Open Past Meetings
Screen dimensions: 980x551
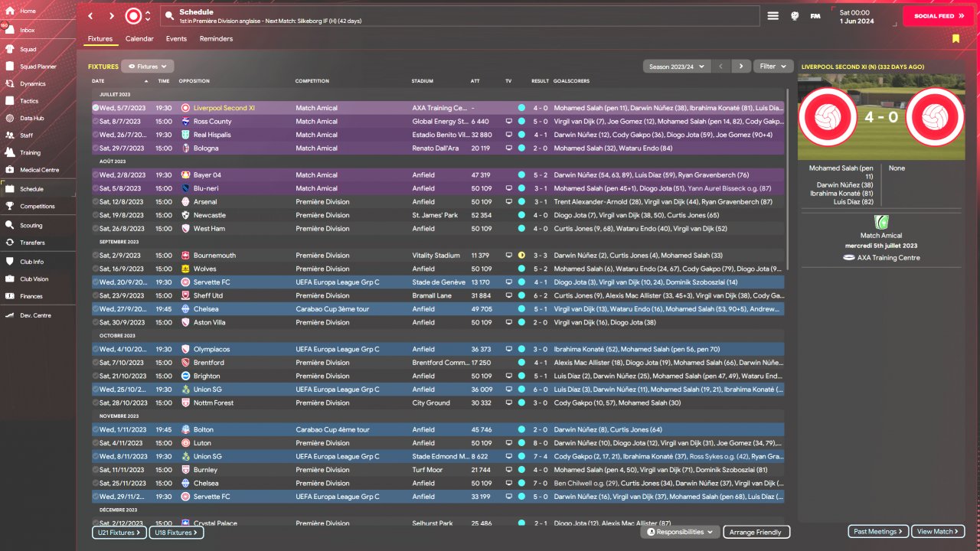pyautogui.click(x=879, y=531)
